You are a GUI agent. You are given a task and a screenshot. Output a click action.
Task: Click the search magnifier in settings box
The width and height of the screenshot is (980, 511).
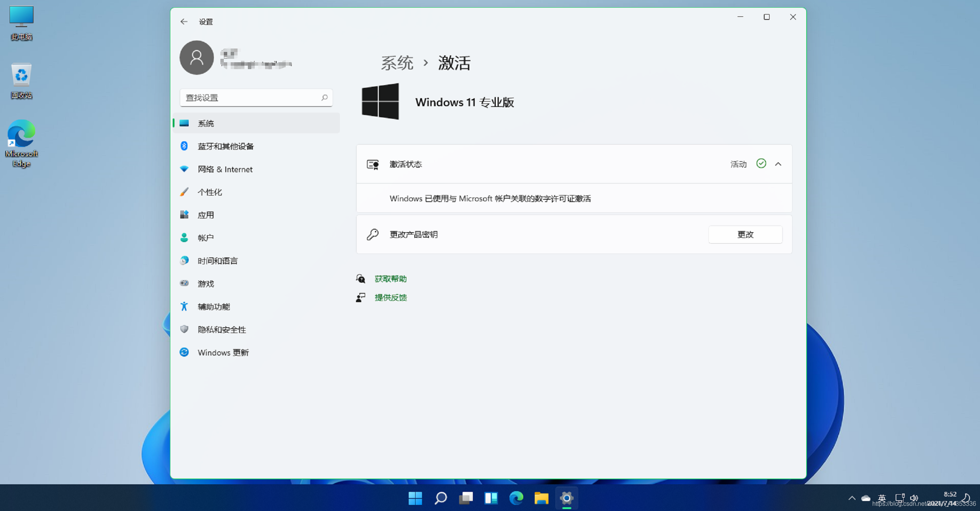tap(324, 98)
